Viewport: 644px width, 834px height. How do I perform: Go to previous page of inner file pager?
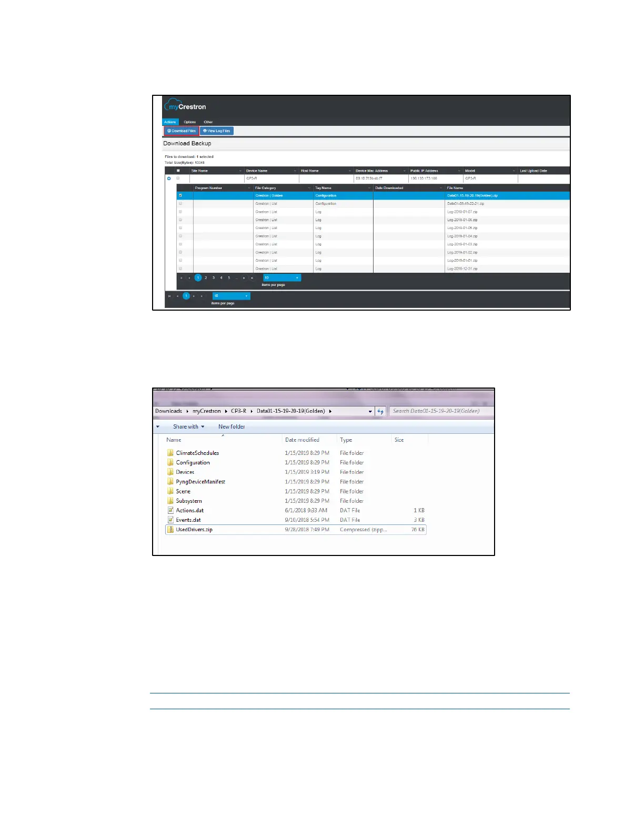(x=189, y=278)
